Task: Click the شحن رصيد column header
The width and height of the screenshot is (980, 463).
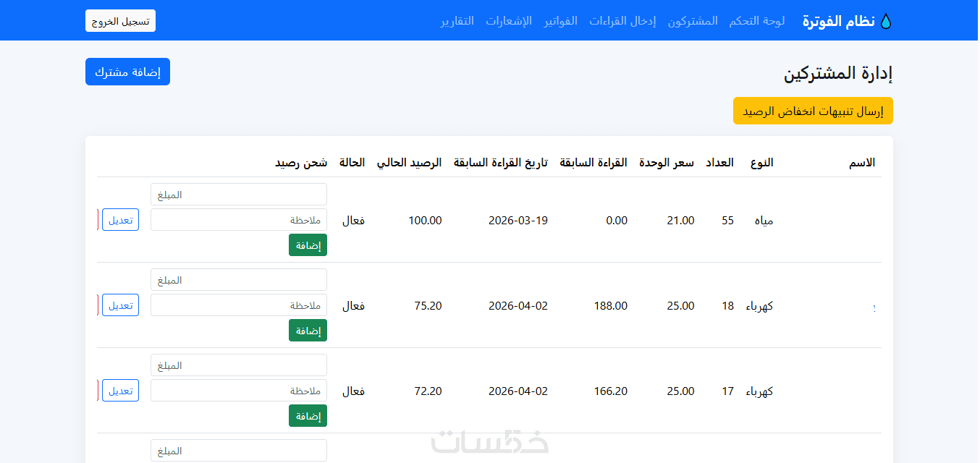Action: coord(301,163)
